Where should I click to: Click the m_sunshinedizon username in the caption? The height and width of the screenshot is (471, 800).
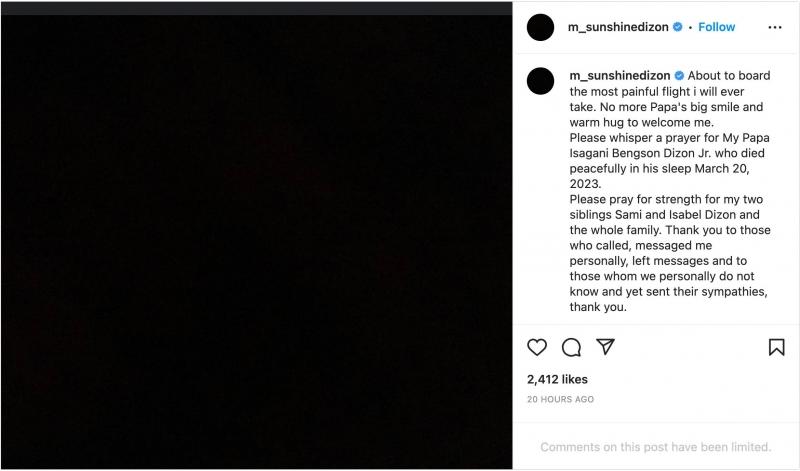tap(619, 76)
